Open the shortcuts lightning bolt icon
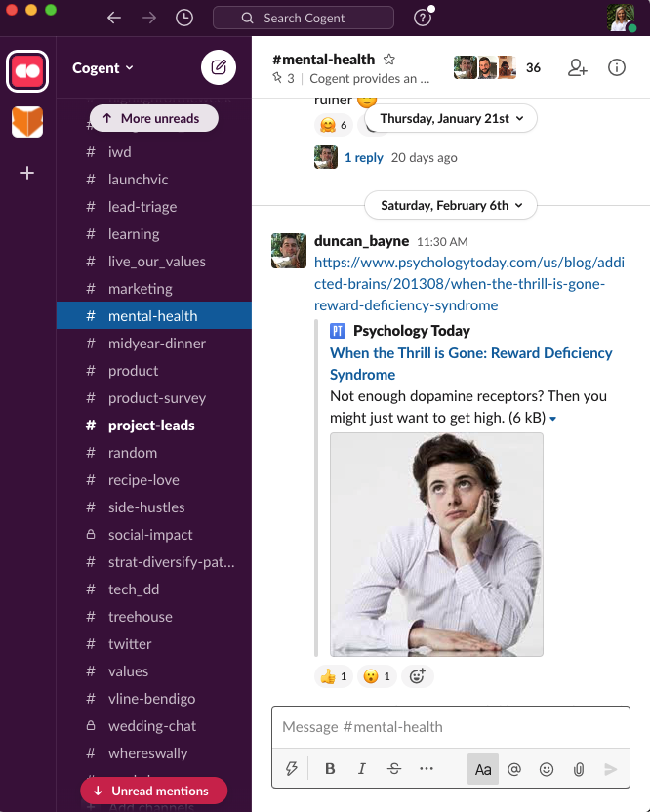Screen dimensions: 650x812 tap(291, 769)
